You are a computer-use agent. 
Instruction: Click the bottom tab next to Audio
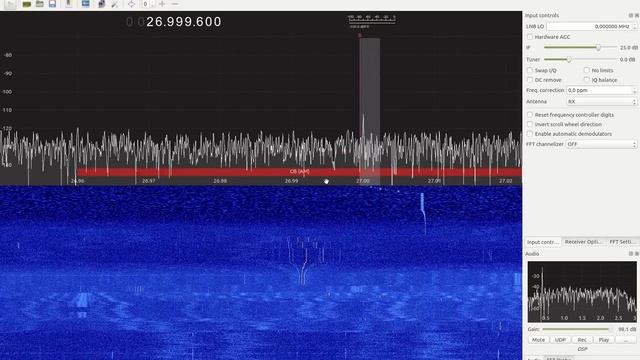559,359
